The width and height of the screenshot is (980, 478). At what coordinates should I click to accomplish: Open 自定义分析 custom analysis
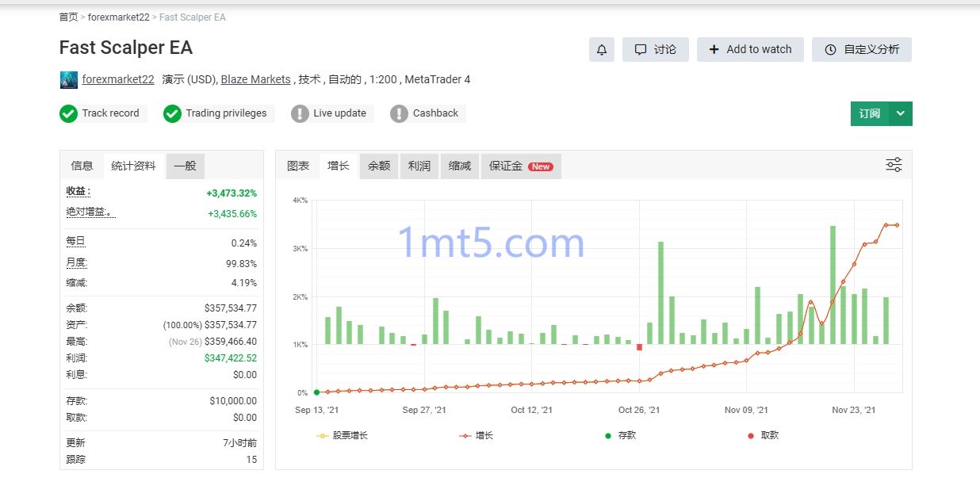[862, 49]
